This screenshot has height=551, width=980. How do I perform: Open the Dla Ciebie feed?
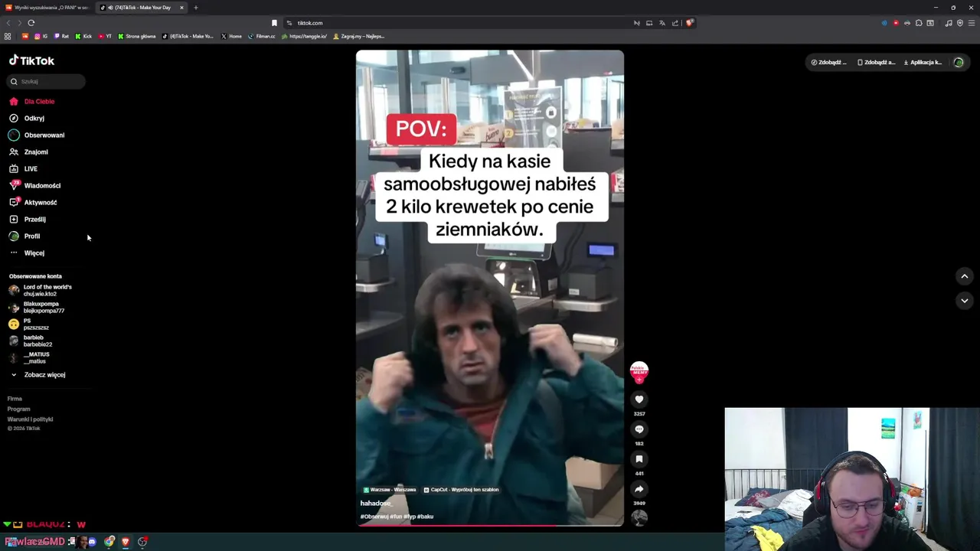32,101
